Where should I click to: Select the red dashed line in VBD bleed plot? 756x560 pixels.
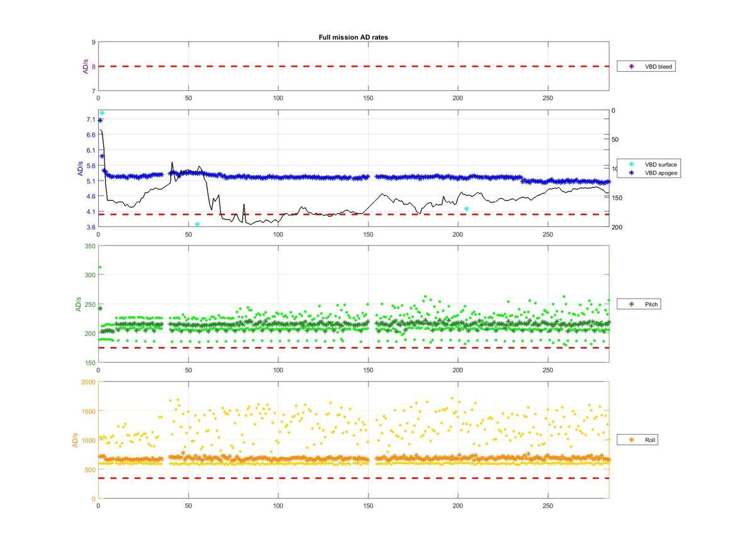pyautogui.click(x=353, y=66)
